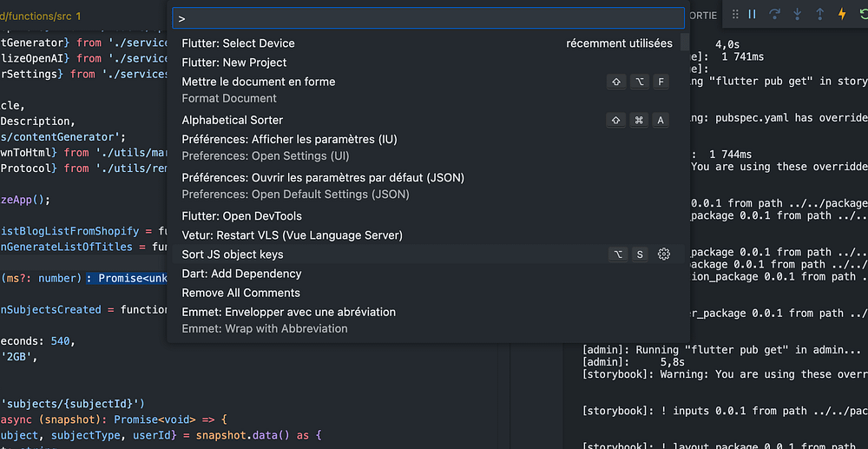The width and height of the screenshot is (868, 449).
Task: Click code line 'timeoutSeconds: 540,'
Action: click(37, 341)
